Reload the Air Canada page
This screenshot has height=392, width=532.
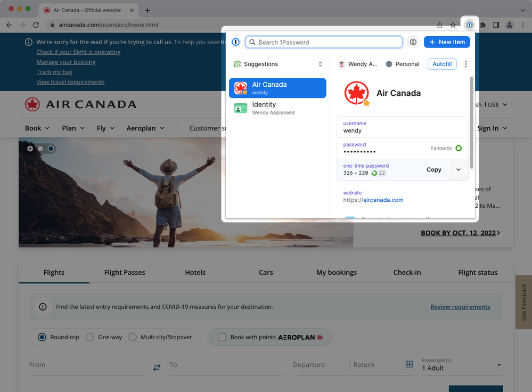click(36, 25)
